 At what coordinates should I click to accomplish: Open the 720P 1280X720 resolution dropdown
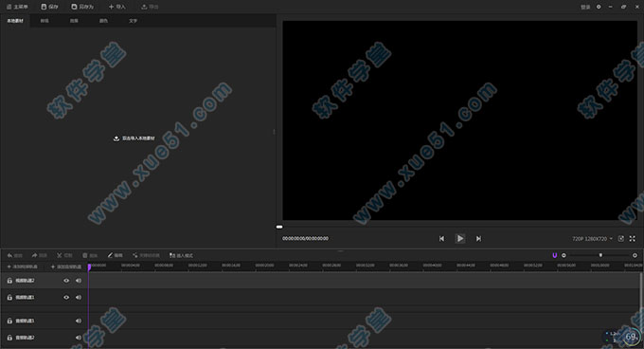pos(592,239)
